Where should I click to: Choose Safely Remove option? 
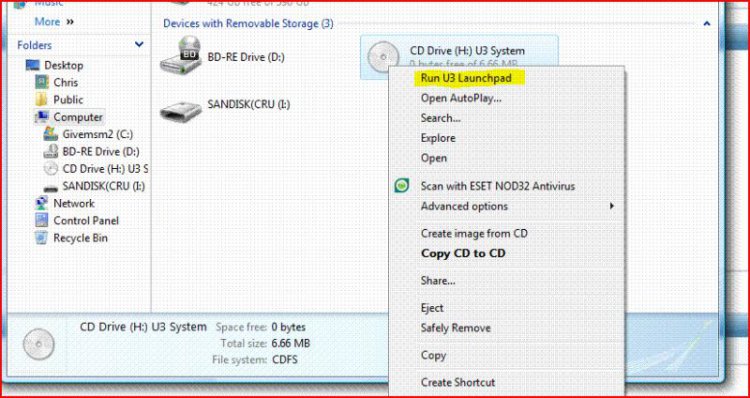point(455,328)
